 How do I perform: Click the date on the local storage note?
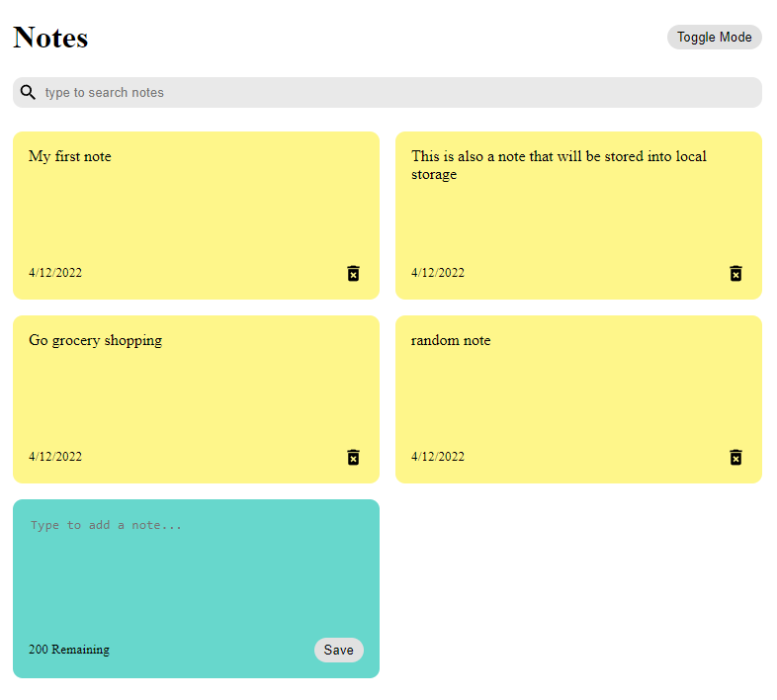pyautogui.click(x=438, y=273)
